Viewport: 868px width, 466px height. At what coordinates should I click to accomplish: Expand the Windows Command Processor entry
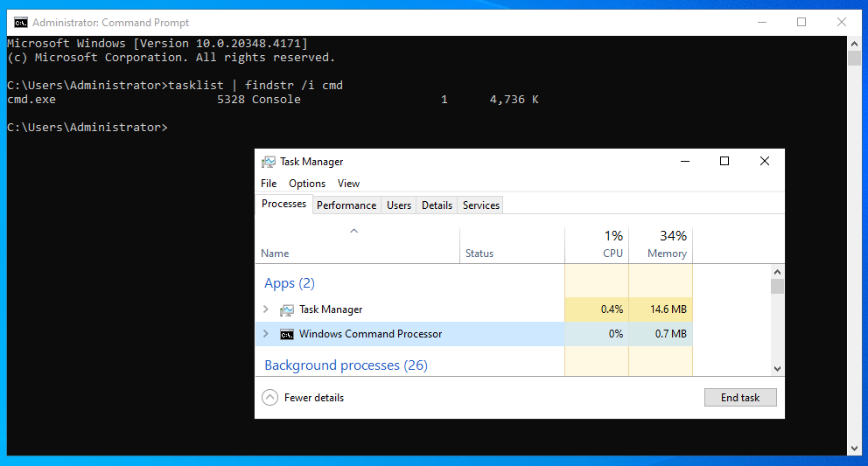point(266,334)
